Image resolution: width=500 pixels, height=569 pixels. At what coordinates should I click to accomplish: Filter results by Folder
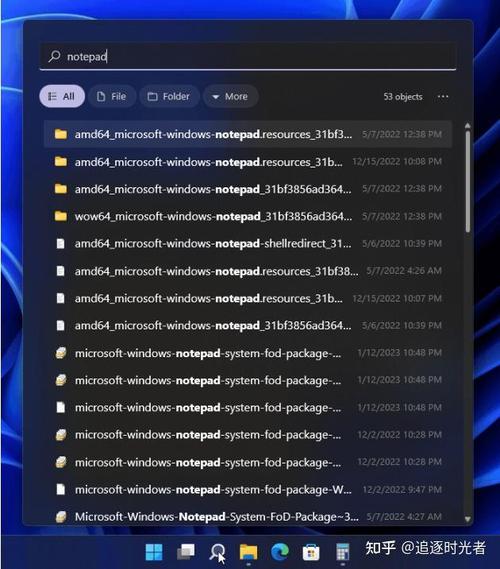(x=169, y=97)
